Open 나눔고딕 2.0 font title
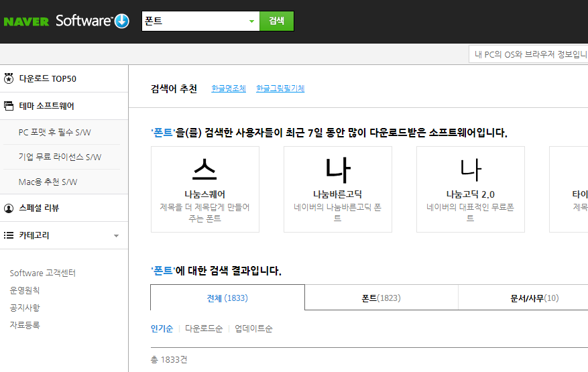The image size is (588, 372). click(x=470, y=194)
